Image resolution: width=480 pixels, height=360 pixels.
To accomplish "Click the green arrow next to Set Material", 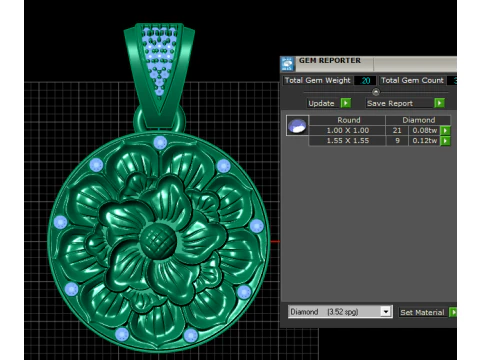I will coord(453,312).
